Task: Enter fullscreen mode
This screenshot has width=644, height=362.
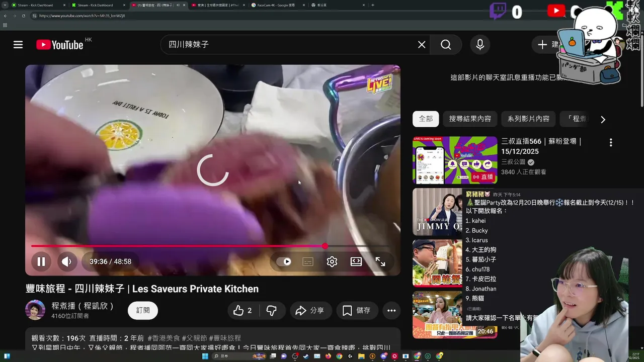Action: tap(380, 261)
